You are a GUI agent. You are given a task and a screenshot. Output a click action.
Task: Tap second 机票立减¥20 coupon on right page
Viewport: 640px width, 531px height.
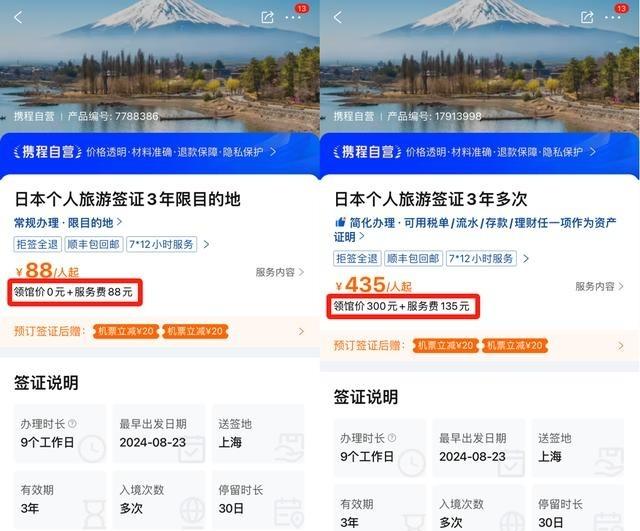[515, 346]
